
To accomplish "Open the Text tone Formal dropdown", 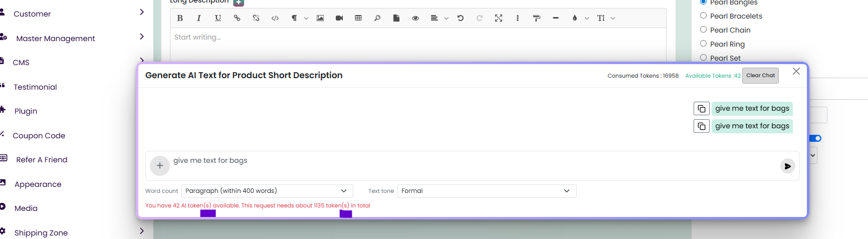I will point(487,191).
